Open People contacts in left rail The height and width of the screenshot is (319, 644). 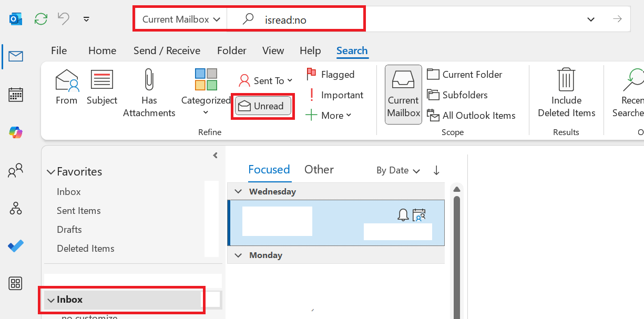click(x=16, y=170)
